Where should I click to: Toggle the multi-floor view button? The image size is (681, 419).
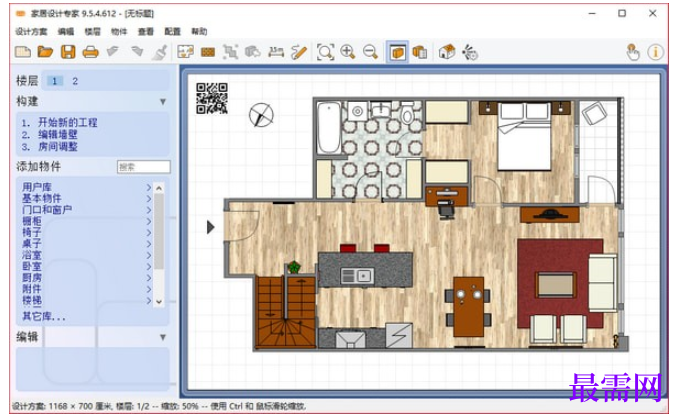pos(420,52)
